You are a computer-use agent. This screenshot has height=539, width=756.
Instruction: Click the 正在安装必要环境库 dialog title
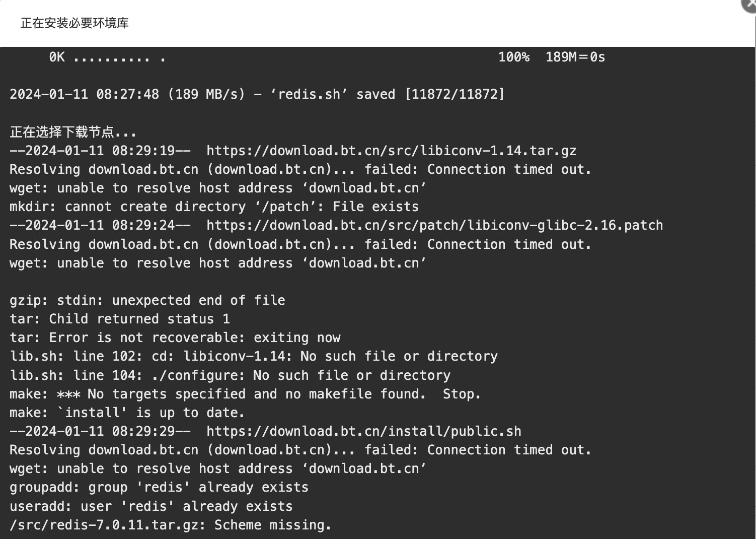tap(74, 23)
